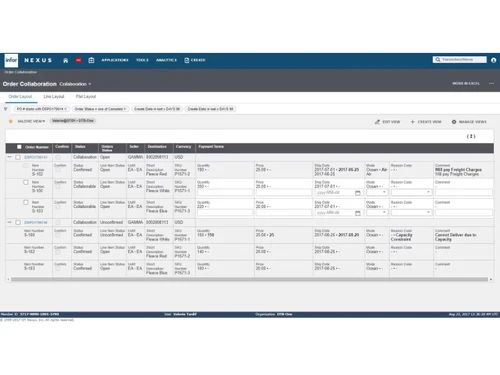
Task: Open calendar picker for item S-100 ship date
Action: pos(358,193)
